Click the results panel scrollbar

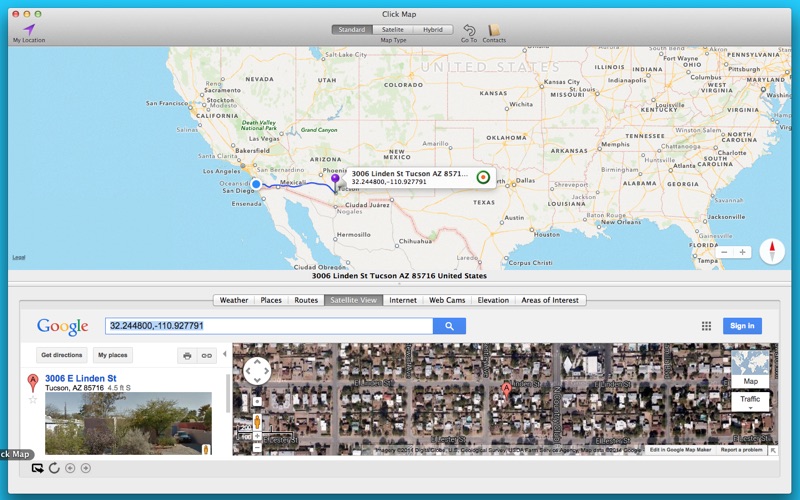[x=228, y=393]
